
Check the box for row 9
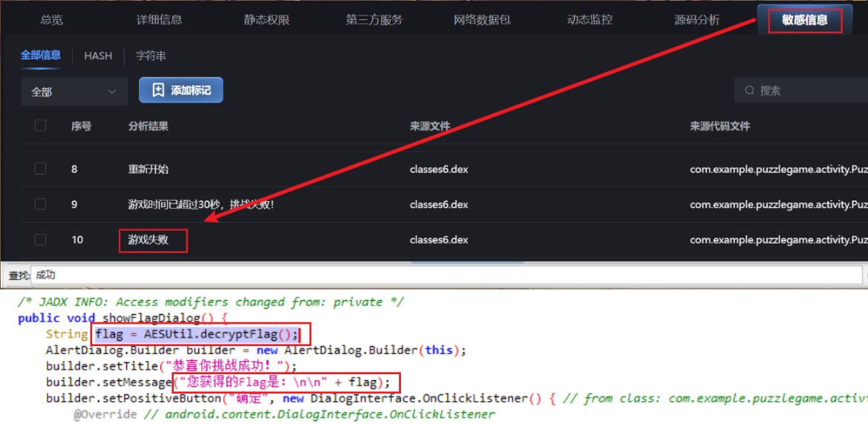pos(40,204)
